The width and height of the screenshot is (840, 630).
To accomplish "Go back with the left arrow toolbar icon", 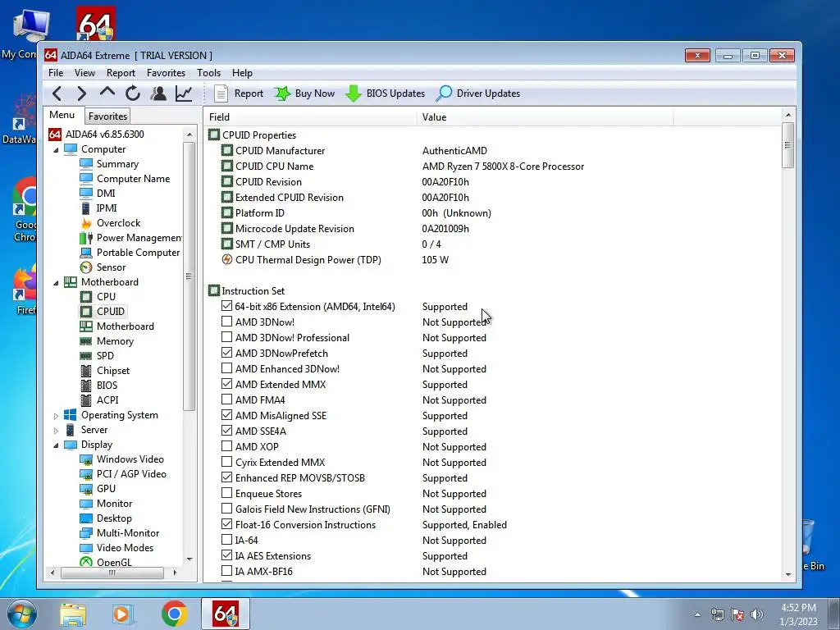I will tap(57, 94).
